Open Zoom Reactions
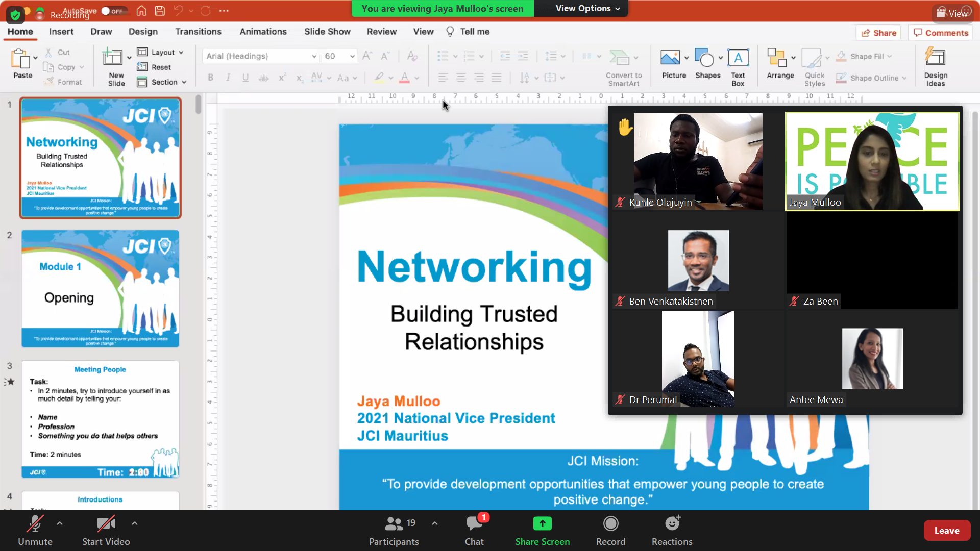 [672, 524]
